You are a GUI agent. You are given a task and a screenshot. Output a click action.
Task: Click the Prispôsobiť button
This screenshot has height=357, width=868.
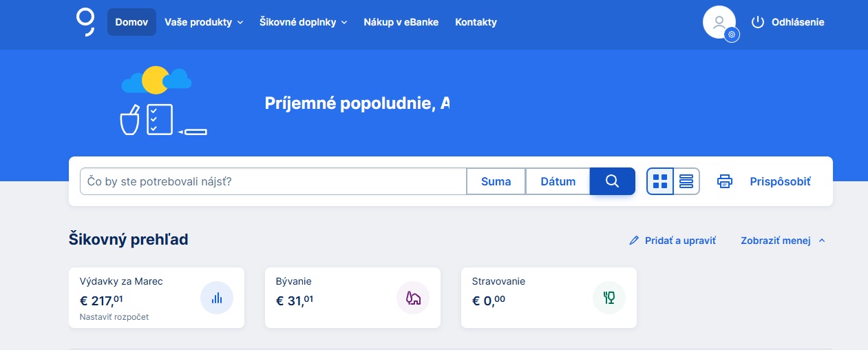coord(780,181)
